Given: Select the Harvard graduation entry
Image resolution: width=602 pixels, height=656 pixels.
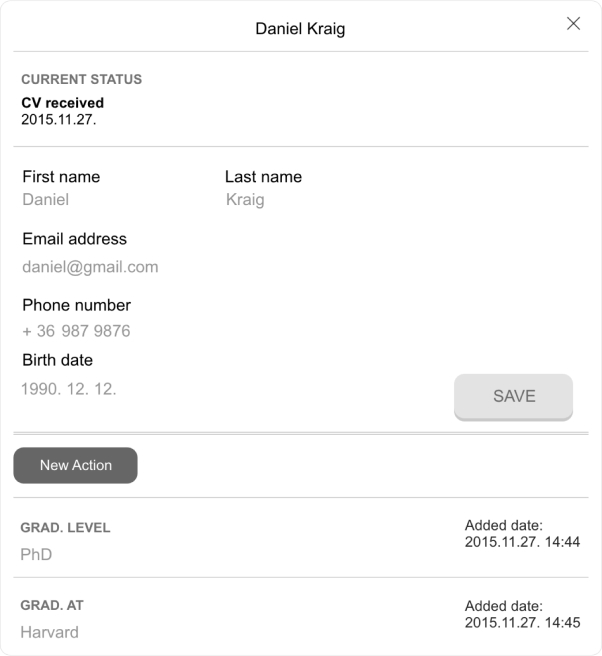Looking at the screenshot, I should tap(49, 632).
